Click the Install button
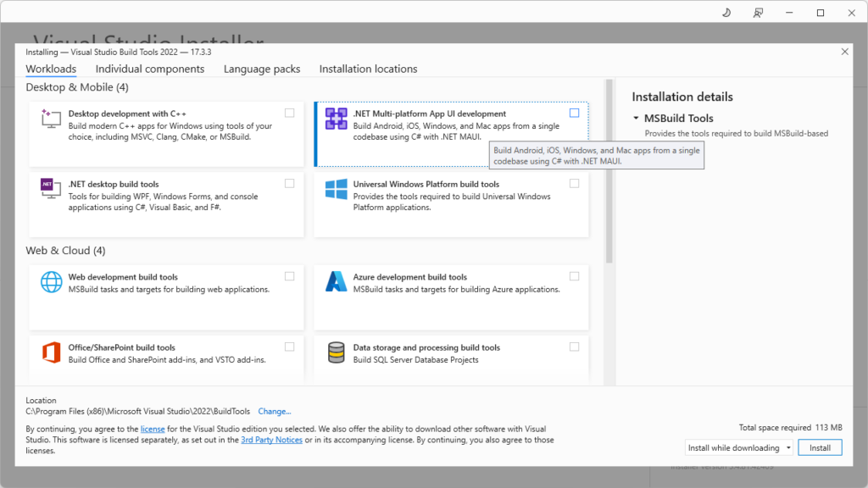 tap(820, 447)
